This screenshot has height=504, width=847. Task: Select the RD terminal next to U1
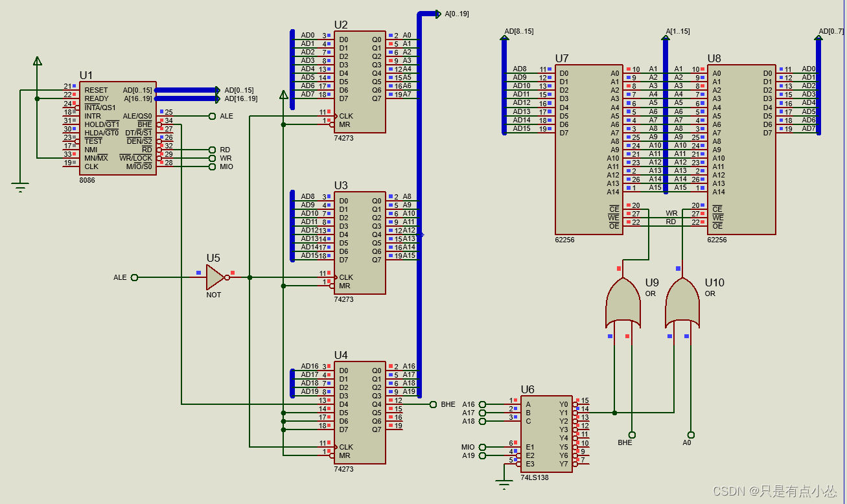pyautogui.click(x=212, y=150)
